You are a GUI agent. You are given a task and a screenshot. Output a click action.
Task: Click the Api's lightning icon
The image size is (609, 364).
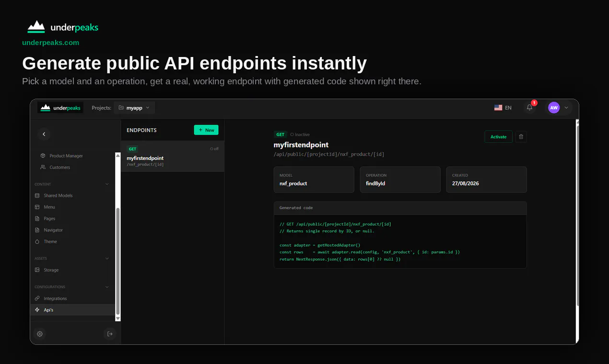point(37,310)
